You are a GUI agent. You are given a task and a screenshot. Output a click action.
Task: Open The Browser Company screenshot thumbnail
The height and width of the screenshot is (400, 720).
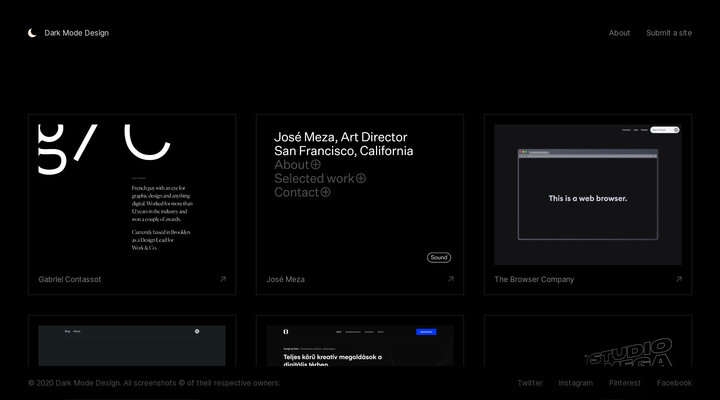point(588,195)
